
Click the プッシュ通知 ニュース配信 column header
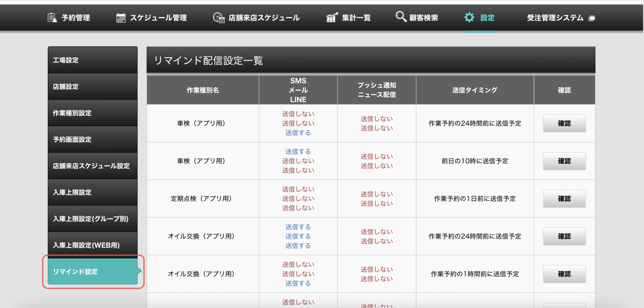coord(377,90)
